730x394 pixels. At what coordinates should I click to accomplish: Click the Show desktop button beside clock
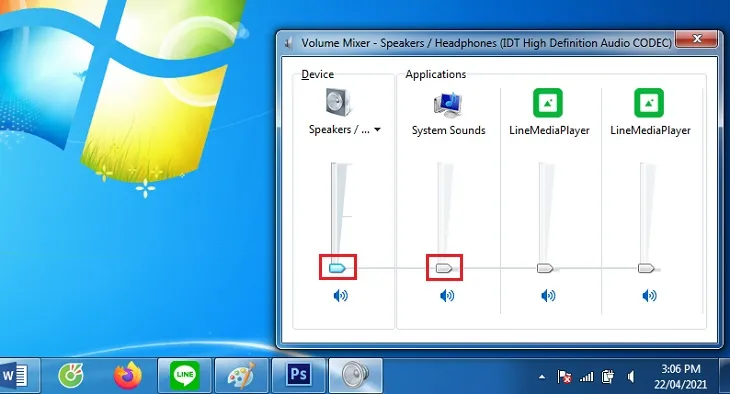coord(724,375)
